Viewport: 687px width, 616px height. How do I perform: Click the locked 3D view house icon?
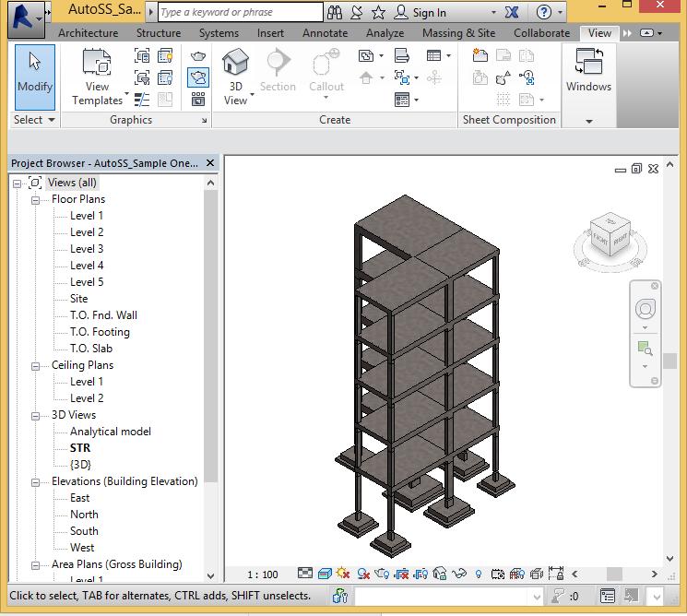click(x=440, y=573)
